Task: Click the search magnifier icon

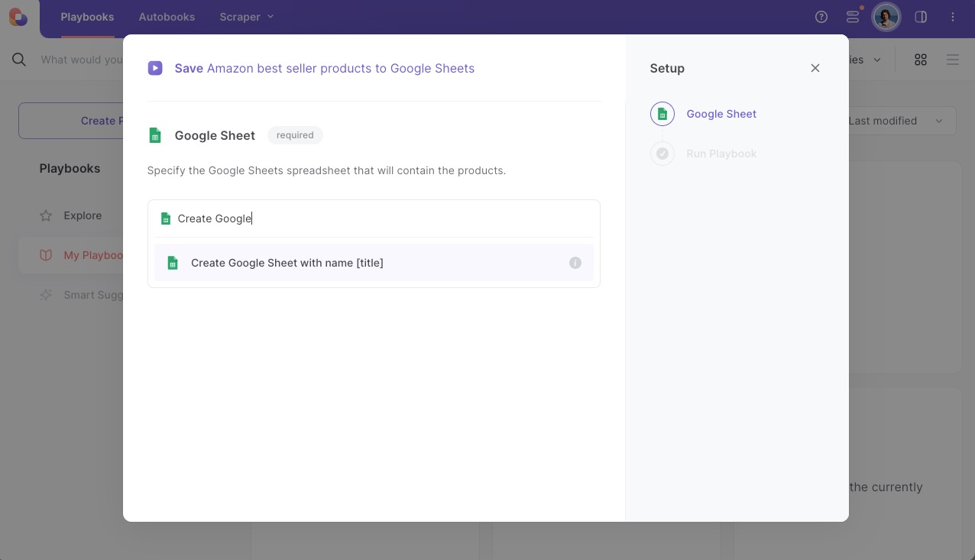Action: click(x=19, y=60)
